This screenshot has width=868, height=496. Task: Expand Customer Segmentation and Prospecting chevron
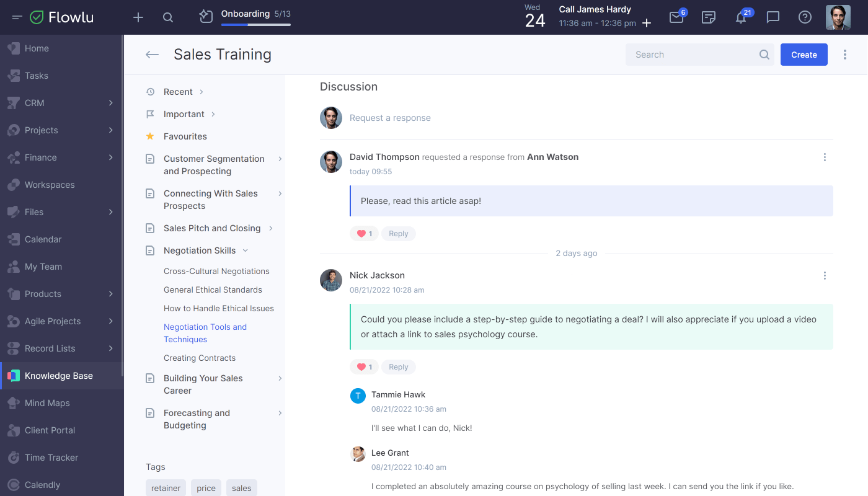280,159
